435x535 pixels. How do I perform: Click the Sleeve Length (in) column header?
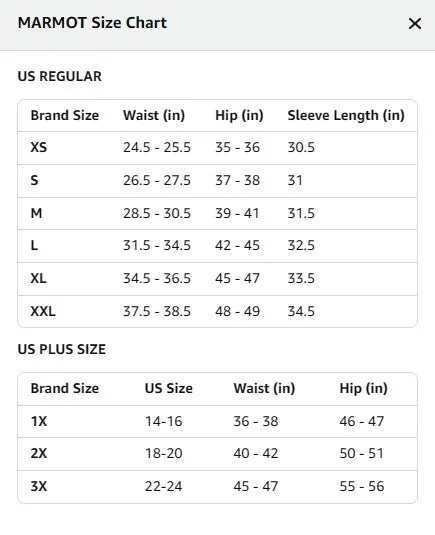(346, 115)
